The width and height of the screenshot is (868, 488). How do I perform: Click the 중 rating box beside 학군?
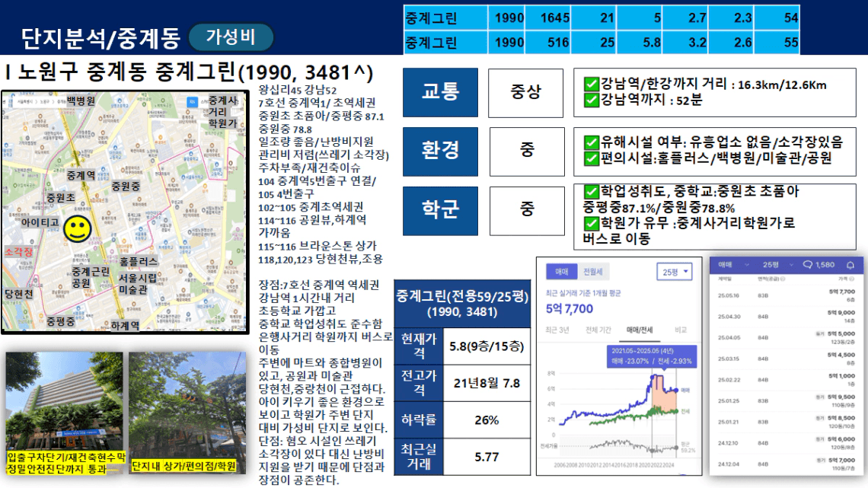(527, 211)
